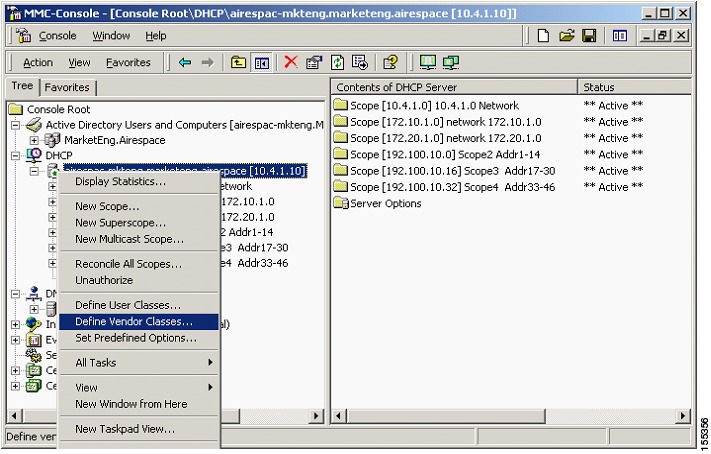The height and width of the screenshot is (454, 711).
Task: Click the Up one level folder icon
Action: click(x=238, y=62)
